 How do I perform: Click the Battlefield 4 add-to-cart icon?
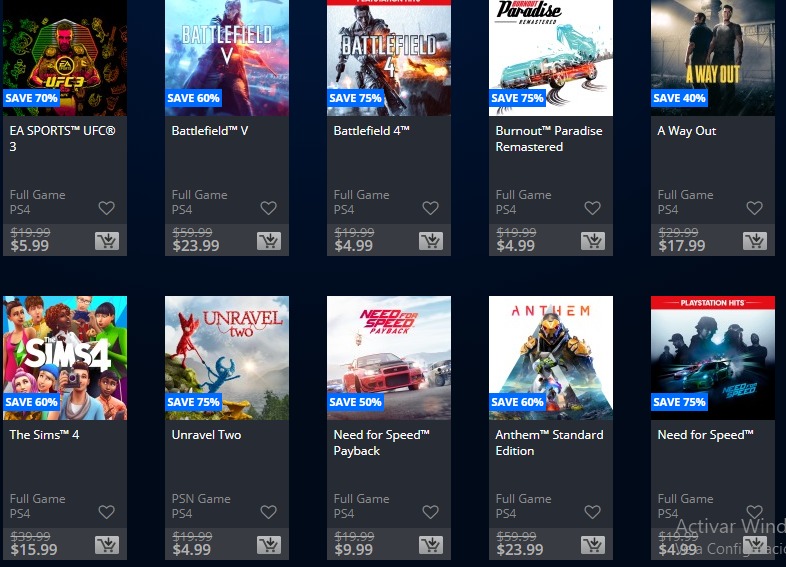click(430, 241)
